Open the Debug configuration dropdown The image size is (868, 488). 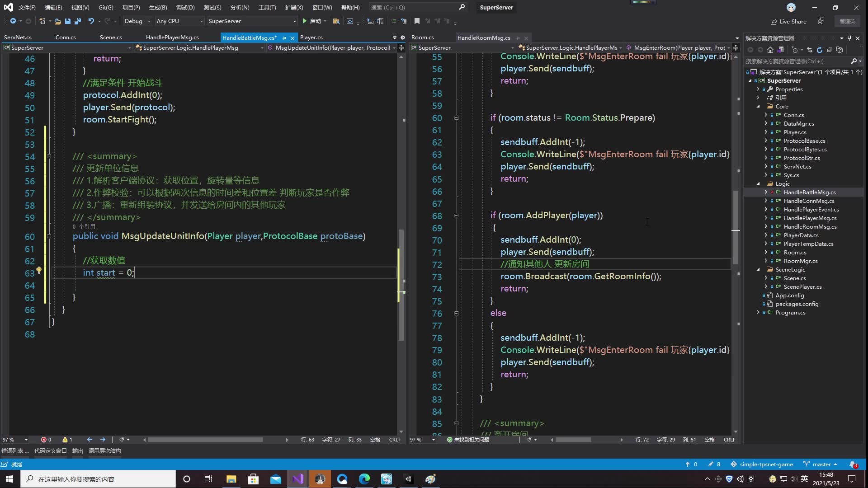(x=137, y=21)
